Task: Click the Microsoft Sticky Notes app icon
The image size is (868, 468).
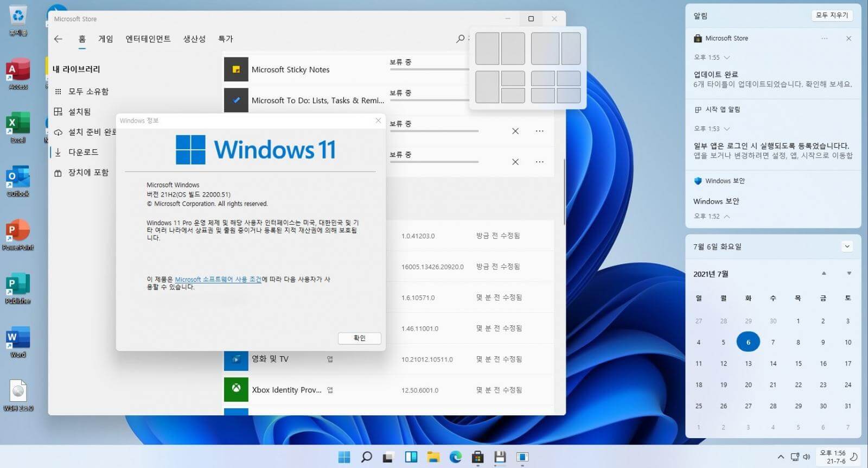Action: tap(236, 69)
